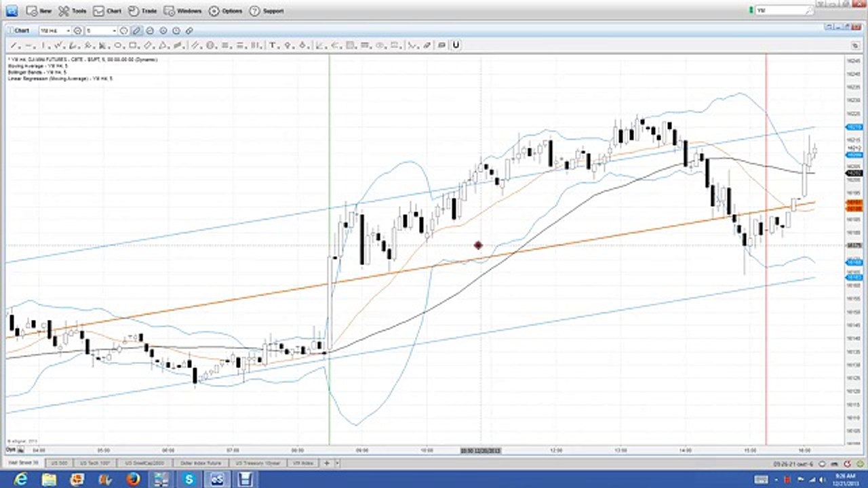Expand the interval '5' dropdown

coord(114,31)
